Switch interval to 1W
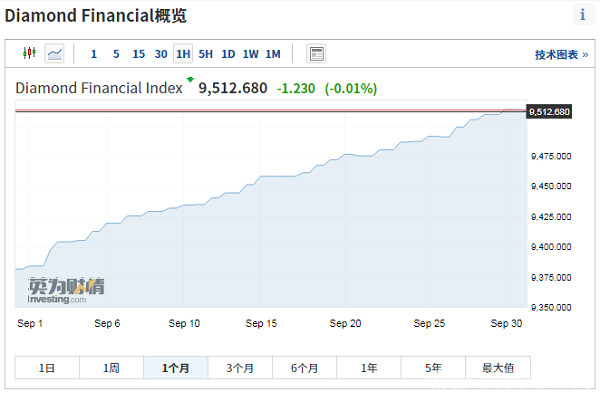 250,54
